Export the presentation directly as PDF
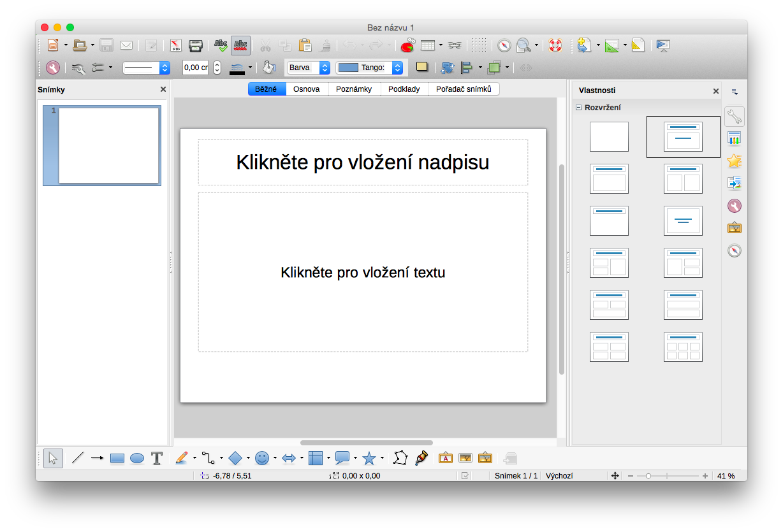The height and width of the screenshot is (532, 783). click(x=175, y=45)
